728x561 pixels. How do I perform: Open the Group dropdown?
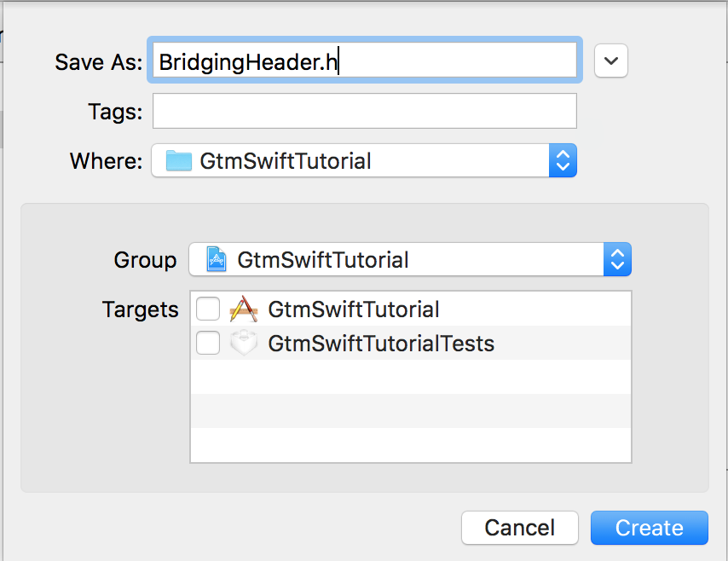tap(409, 259)
